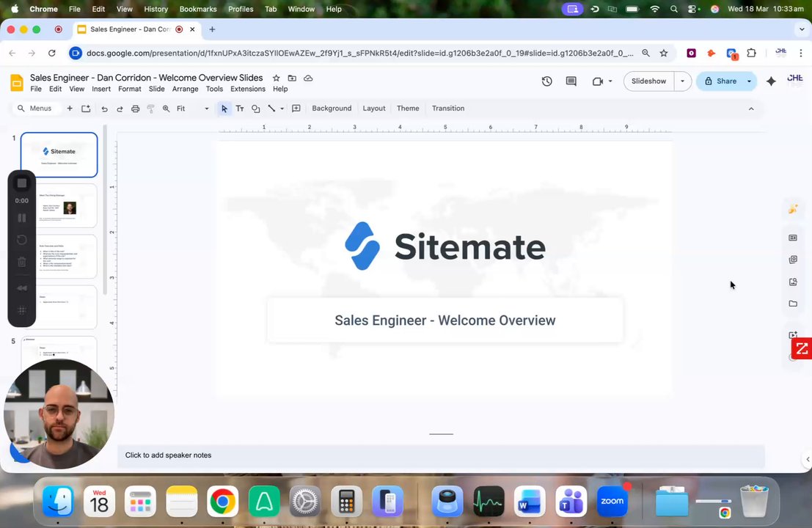
Task: Pause the screen recording
Action: pyautogui.click(x=22, y=218)
